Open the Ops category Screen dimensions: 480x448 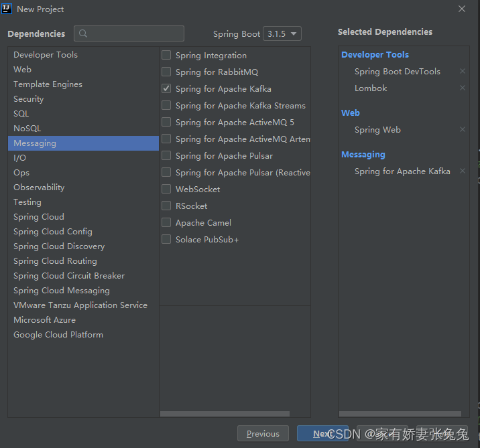83,173
